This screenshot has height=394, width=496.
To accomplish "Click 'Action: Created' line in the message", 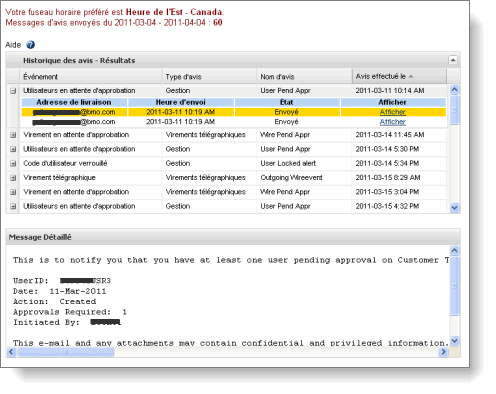I will (54, 302).
